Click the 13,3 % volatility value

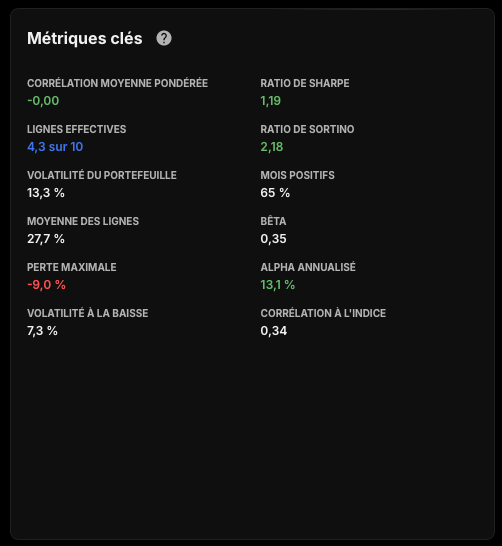[x=46, y=193]
